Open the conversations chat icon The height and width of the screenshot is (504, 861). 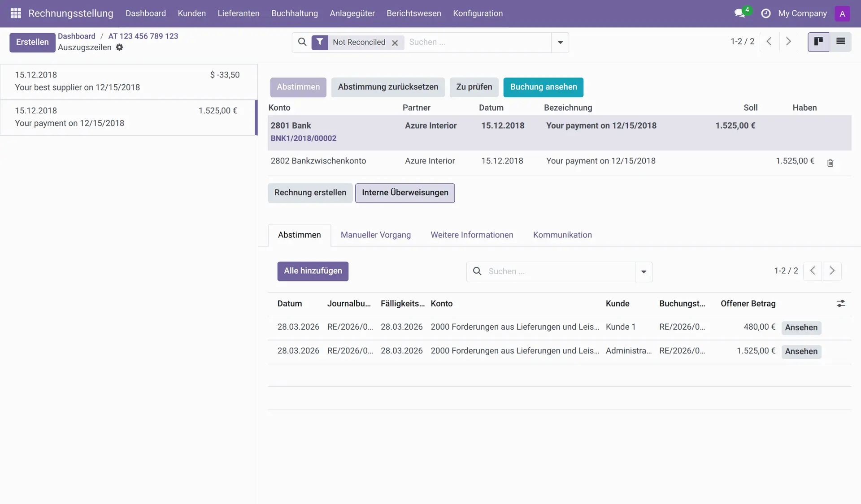739,13
